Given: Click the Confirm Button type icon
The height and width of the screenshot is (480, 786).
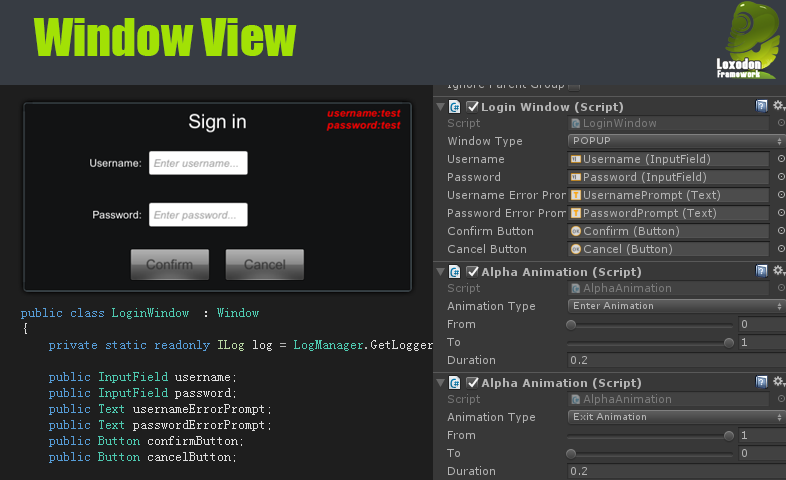Looking at the screenshot, I should pyautogui.click(x=576, y=231).
